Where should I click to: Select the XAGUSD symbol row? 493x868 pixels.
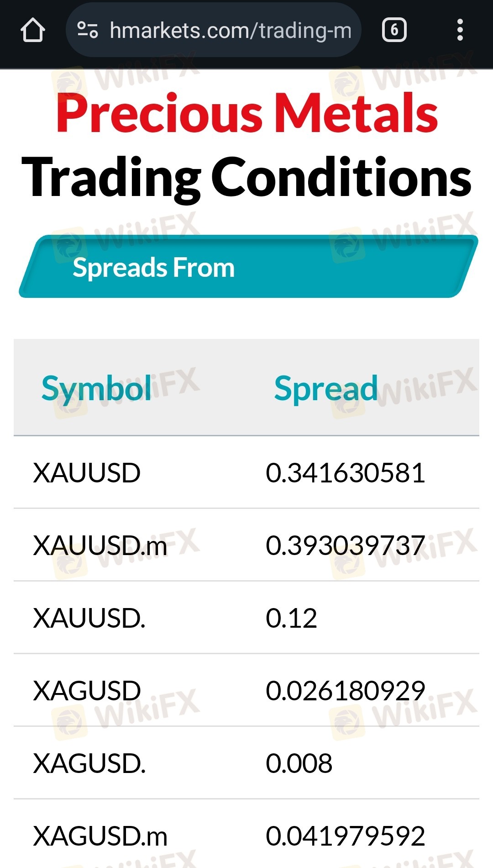click(87, 690)
